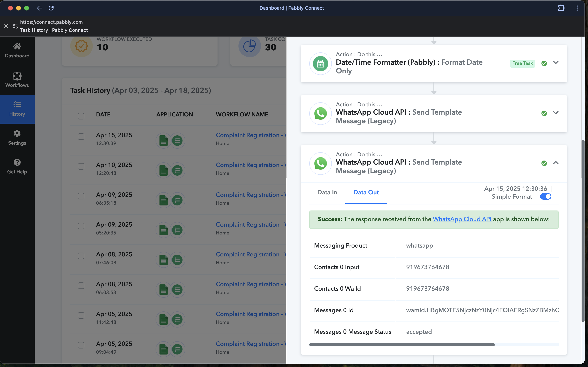Open Settings gear in sidebar
Image resolution: width=588 pixels, height=367 pixels.
click(x=17, y=133)
